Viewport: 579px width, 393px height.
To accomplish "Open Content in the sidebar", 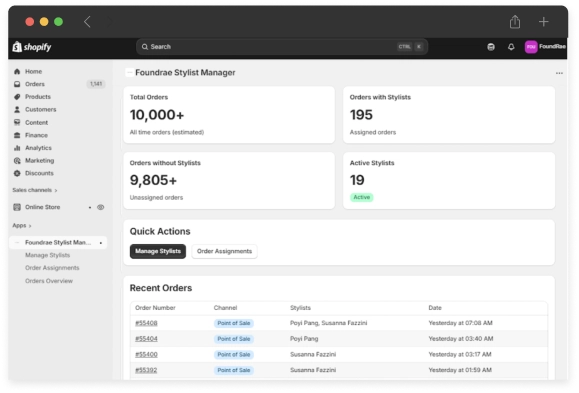I will click(36, 123).
